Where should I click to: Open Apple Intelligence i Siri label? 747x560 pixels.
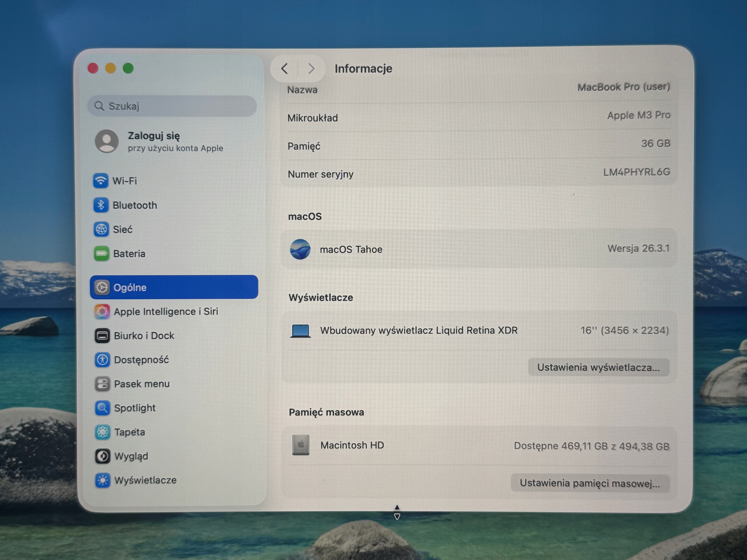tap(166, 311)
